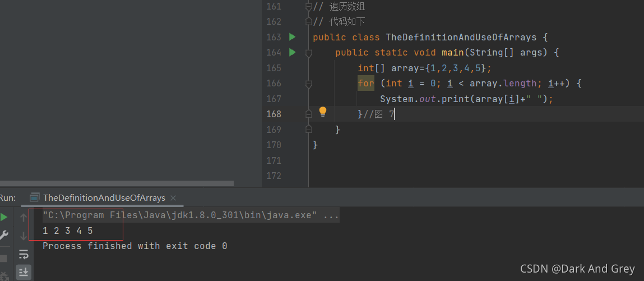Click the down arrow to go down the stack trace
Viewport: 644px width, 281px height.
click(24, 236)
